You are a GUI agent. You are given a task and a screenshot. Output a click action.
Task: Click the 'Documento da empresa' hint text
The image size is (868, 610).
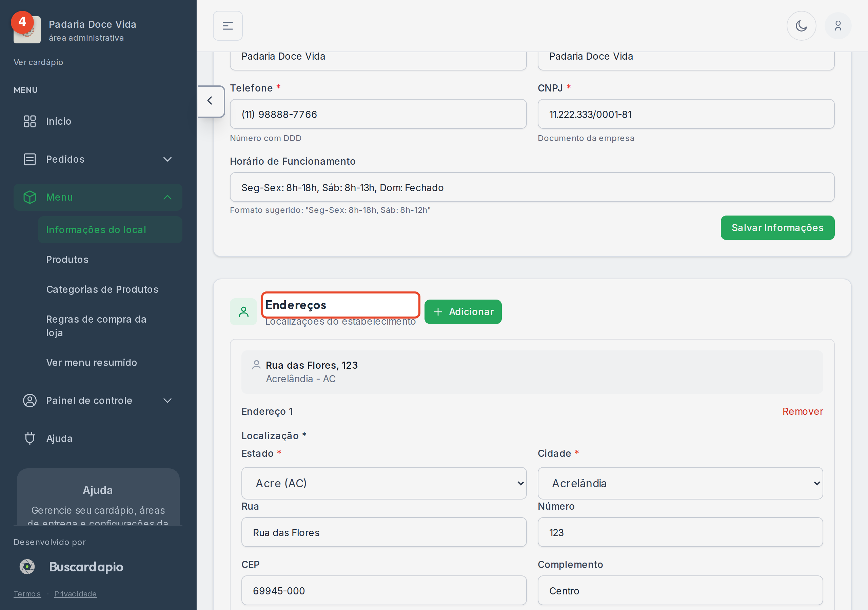point(586,138)
